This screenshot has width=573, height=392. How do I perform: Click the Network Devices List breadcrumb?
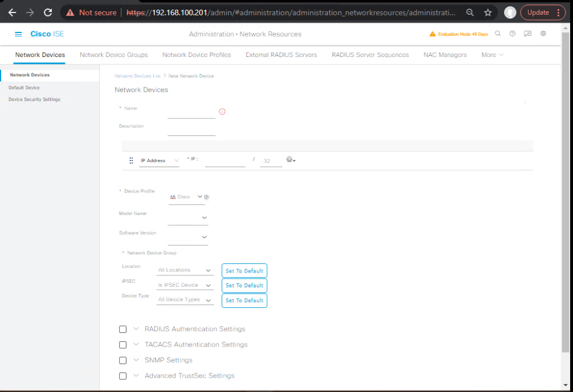point(137,76)
